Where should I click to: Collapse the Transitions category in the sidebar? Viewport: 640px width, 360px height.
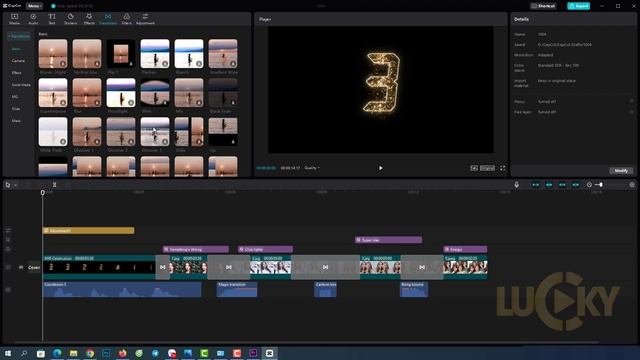coord(19,36)
